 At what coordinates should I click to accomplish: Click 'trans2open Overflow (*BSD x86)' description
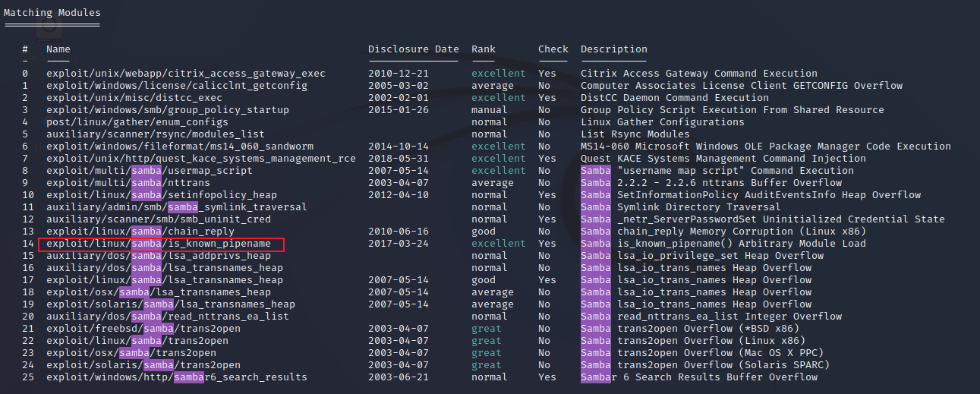coord(708,329)
